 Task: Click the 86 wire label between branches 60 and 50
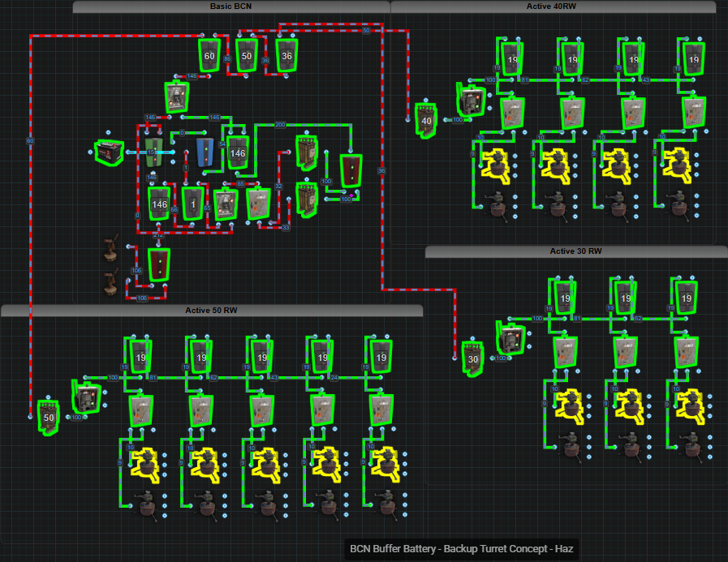point(227,59)
